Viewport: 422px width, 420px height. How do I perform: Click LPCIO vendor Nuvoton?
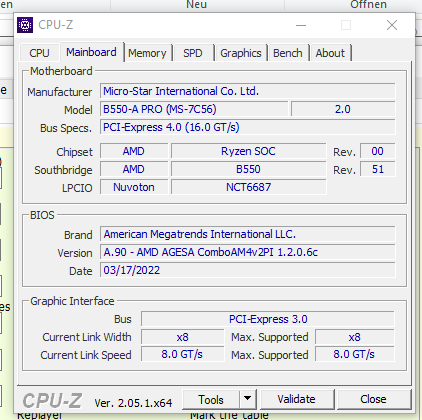134,187
